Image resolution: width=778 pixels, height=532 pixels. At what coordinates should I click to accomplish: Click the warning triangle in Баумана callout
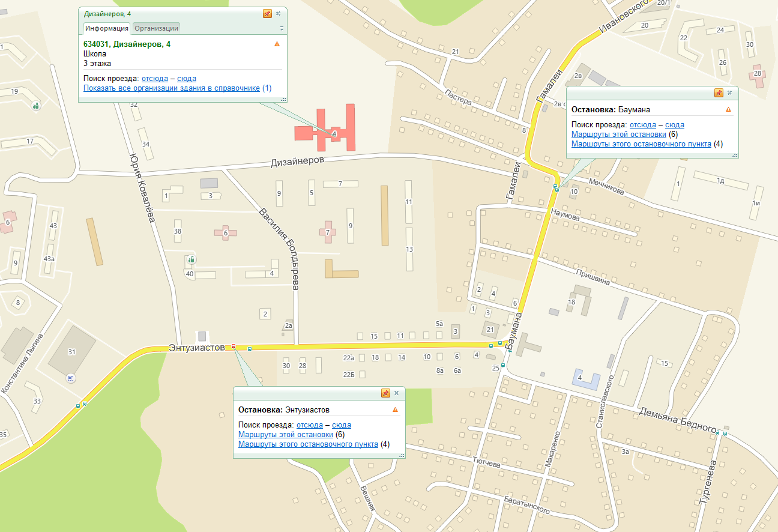click(728, 109)
